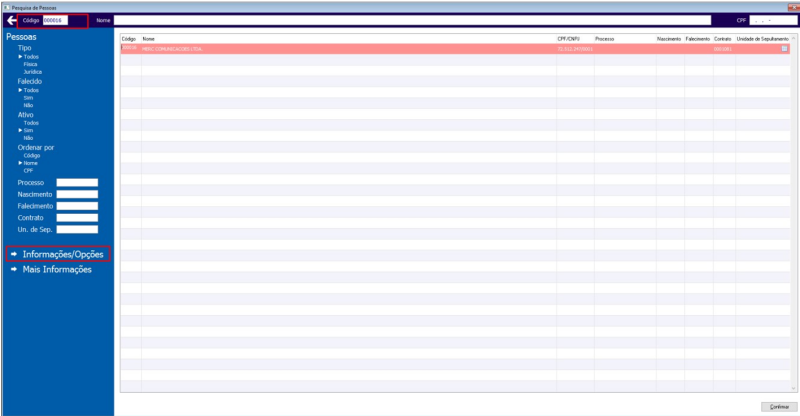Select Não under the Ativo filter

pos(28,138)
